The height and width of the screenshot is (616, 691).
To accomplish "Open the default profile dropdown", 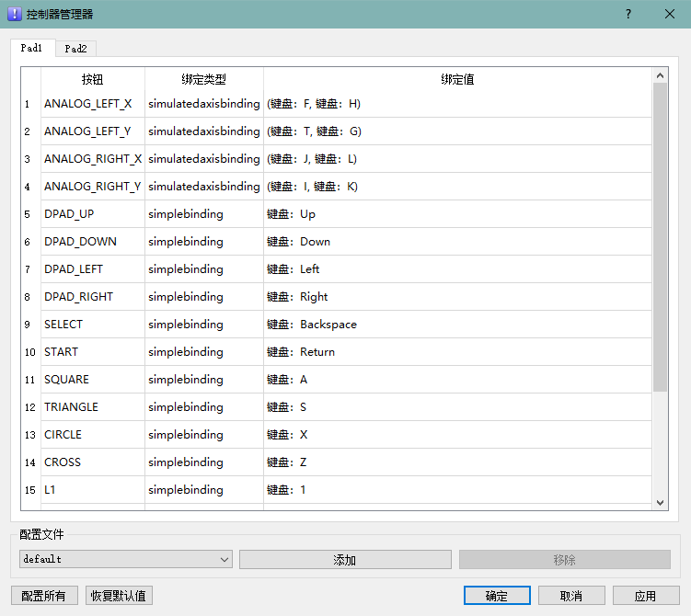I will [x=125, y=559].
